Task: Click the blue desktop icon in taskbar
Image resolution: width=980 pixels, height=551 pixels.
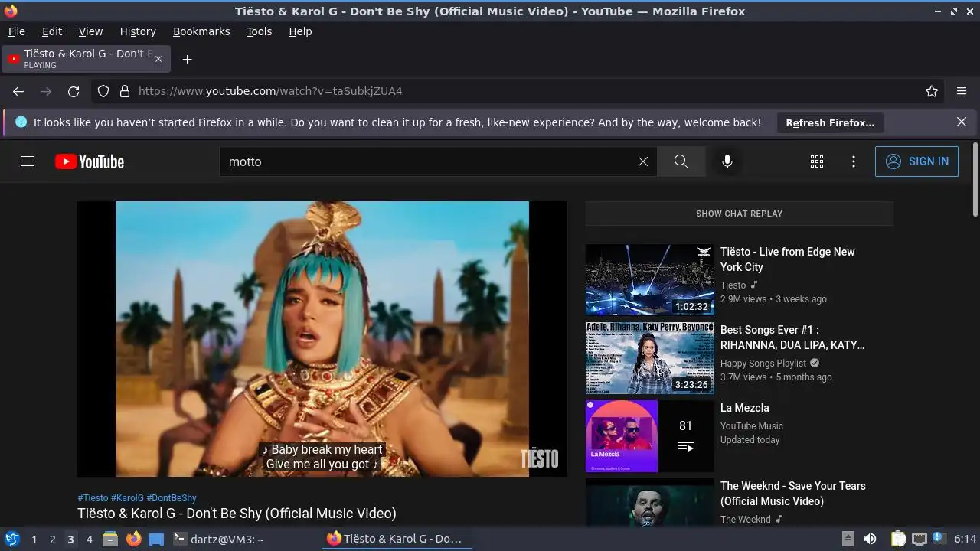Action: point(156,539)
